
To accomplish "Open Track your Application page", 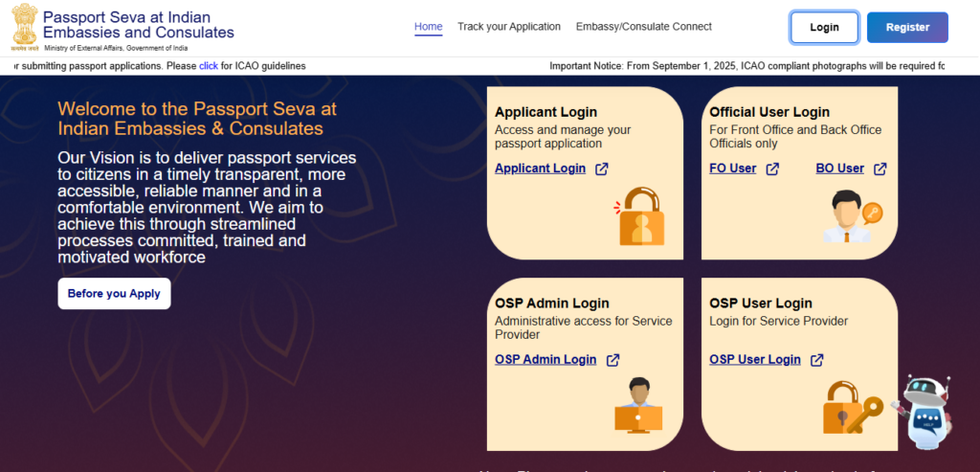I will tap(509, 27).
